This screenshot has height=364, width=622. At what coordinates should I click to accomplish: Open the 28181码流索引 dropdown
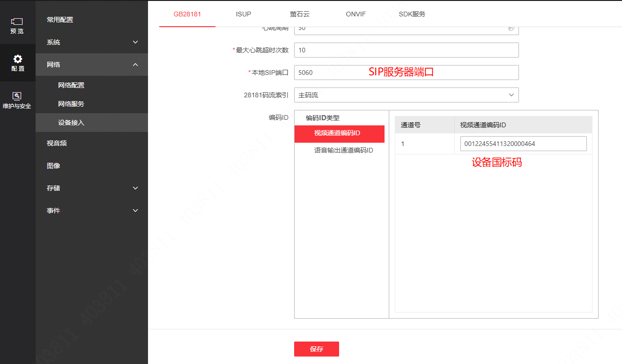(406, 95)
